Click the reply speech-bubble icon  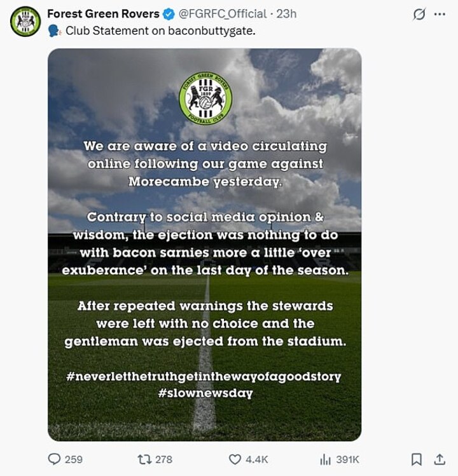[55, 459]
